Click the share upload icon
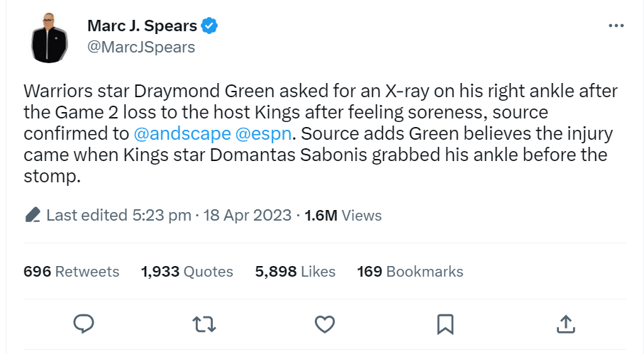 565,324
